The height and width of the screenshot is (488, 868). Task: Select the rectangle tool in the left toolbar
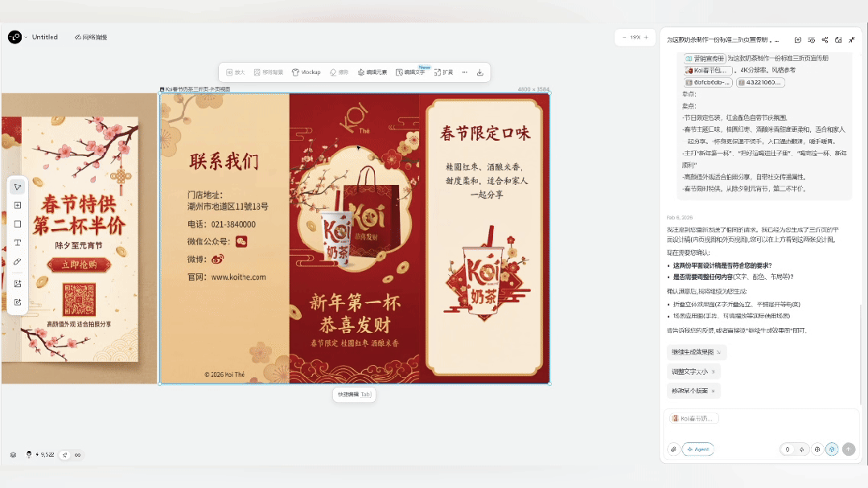tap(18, 224)
